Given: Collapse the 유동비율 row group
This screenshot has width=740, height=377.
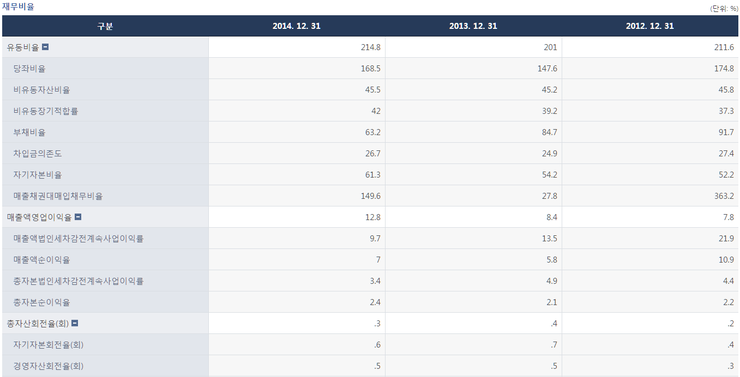Looking at the screenshot, I should tap(45, 47).
